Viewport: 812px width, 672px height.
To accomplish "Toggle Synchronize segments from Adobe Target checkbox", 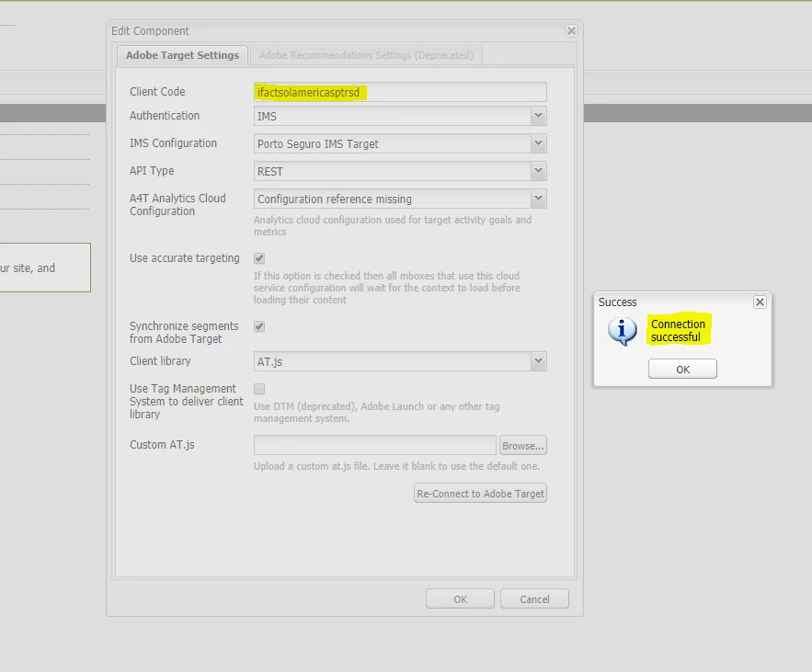I will click(x=259, y=326).
